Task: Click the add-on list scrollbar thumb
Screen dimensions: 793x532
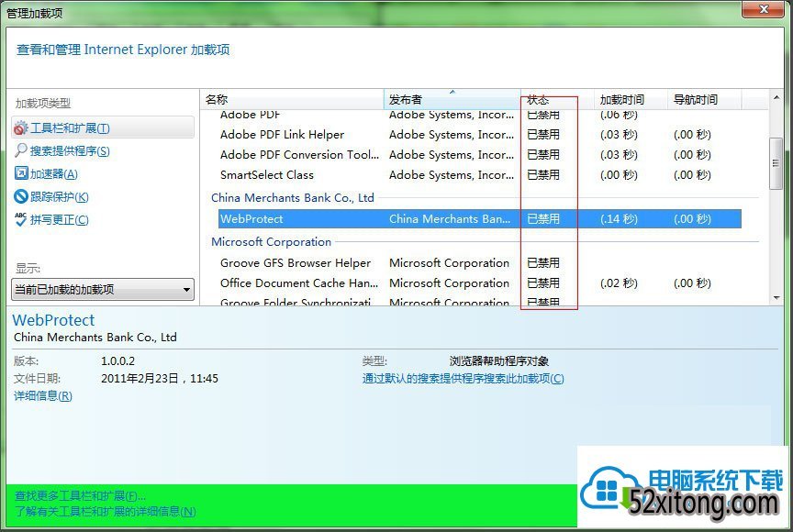Action: point(776,162)
